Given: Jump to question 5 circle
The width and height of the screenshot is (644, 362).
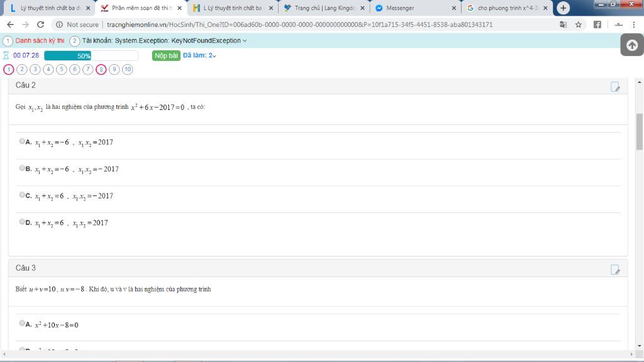Looking at the screenshot, I should [x=61, y=69].
